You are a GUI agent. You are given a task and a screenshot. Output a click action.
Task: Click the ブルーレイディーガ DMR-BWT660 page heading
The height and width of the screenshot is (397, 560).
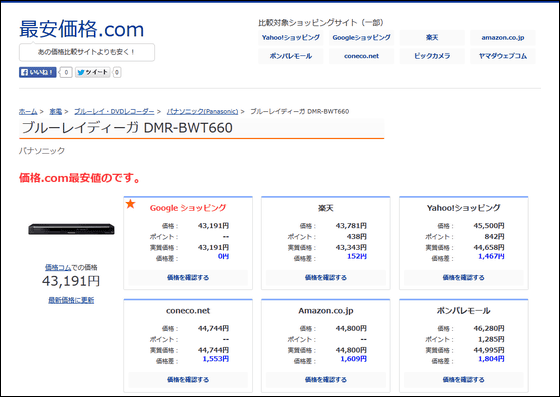pos(127,128)
